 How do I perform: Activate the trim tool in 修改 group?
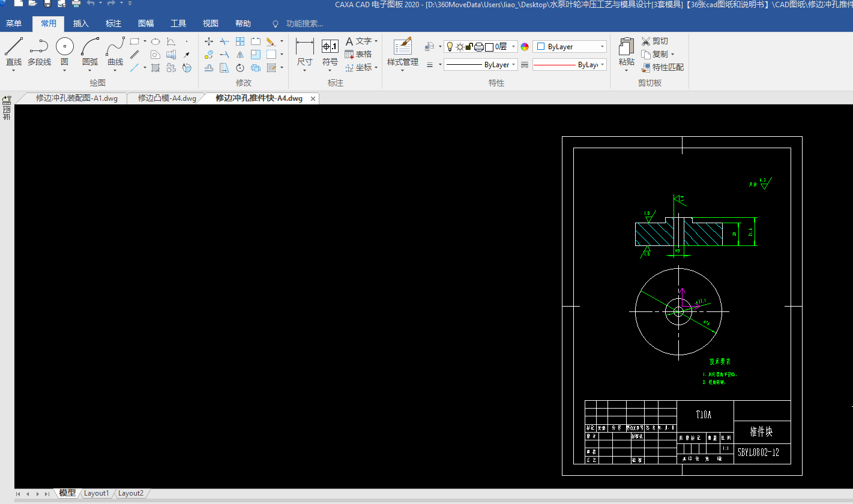point(225,41)
